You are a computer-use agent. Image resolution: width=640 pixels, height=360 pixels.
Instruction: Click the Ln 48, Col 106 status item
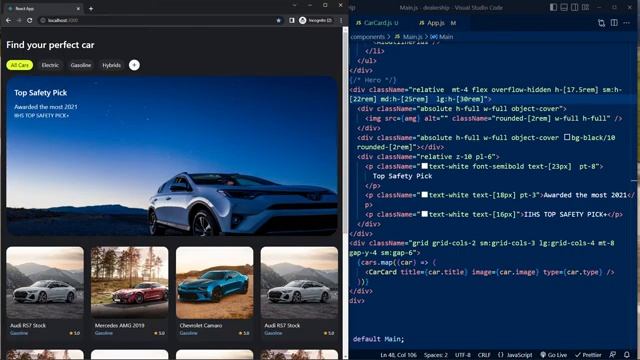(x=398, y=355)
